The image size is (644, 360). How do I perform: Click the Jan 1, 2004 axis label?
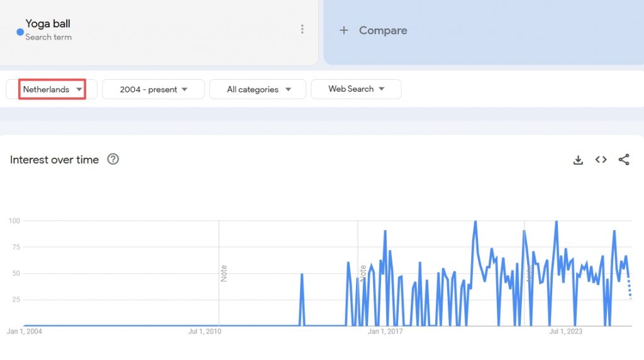(25, 332)
